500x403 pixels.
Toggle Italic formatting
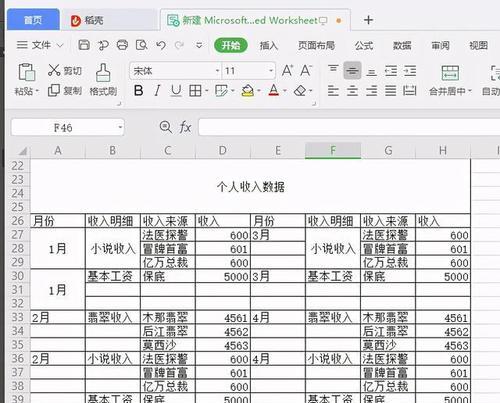[x=157, y=90]
